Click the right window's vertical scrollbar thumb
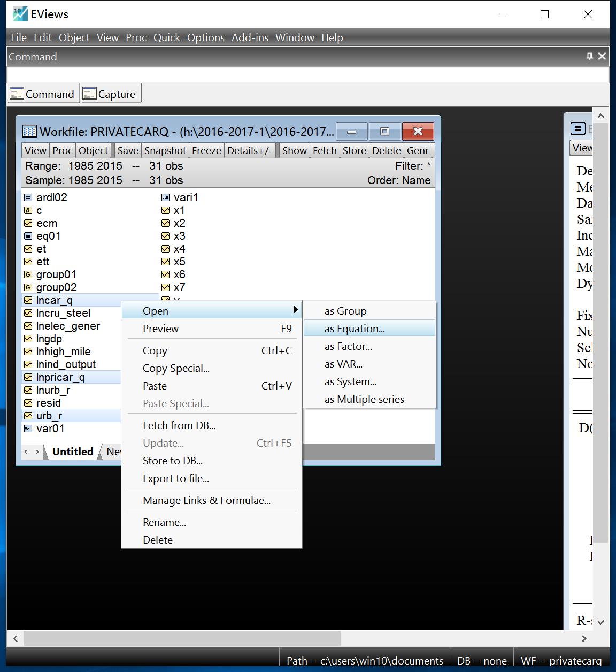Viewport: 616px width, 672px height. point(600,332)
